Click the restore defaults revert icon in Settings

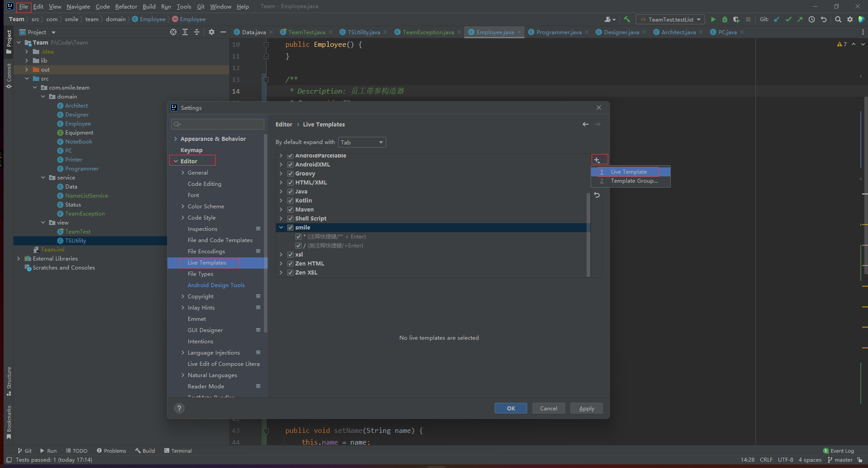(x=597, y=195)
